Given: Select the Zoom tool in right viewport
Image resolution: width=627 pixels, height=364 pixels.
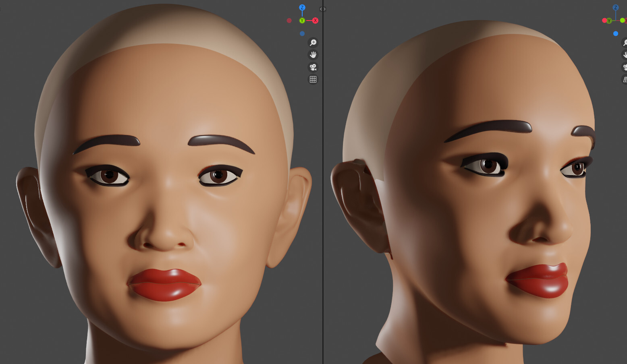Looking at the screenshot, I should coord(625,42).
